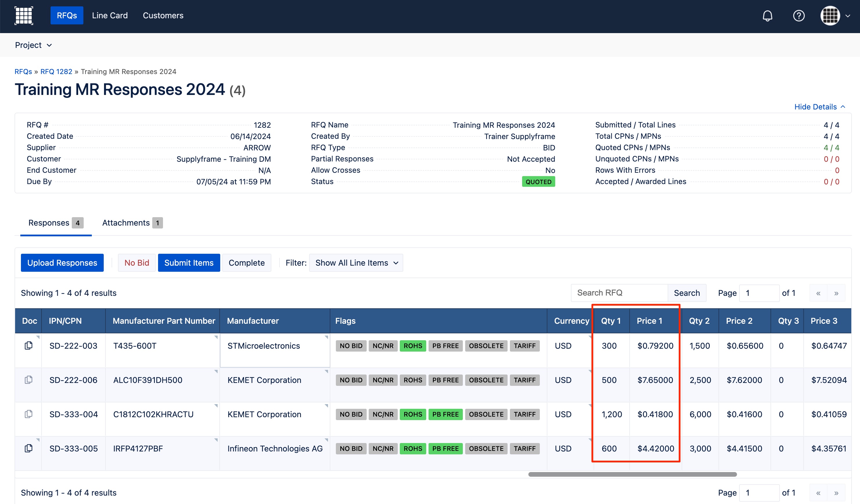The width and height of the screenshot is (860, 504).
Task: Click the Complete button
Action: (x=247, y=262)
